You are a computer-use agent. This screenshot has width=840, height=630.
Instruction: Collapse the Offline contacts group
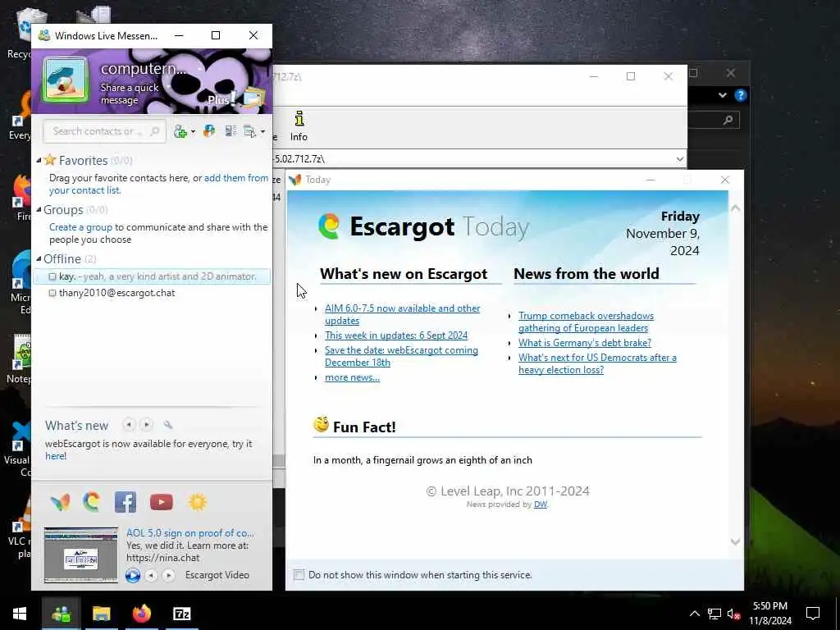point(39,258)
